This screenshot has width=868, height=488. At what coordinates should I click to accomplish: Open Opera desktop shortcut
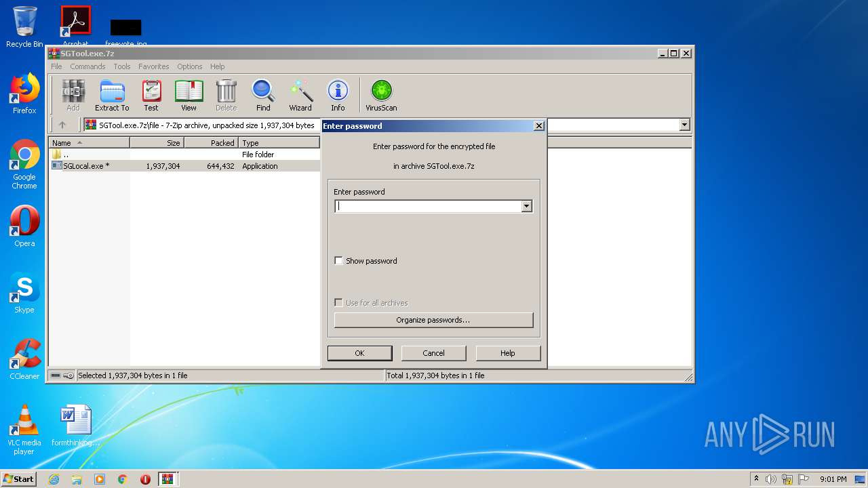click(24, 226)
